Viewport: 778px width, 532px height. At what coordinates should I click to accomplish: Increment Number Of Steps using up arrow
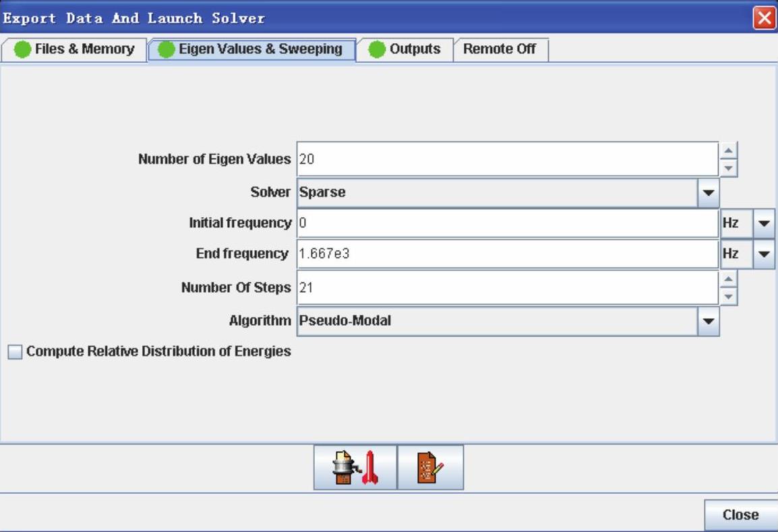point(729,279)
